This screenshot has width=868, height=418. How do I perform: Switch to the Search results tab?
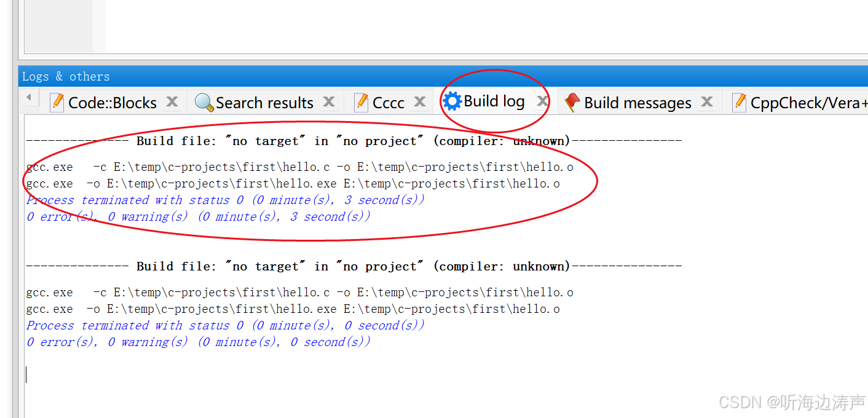[x=264, y=102]
